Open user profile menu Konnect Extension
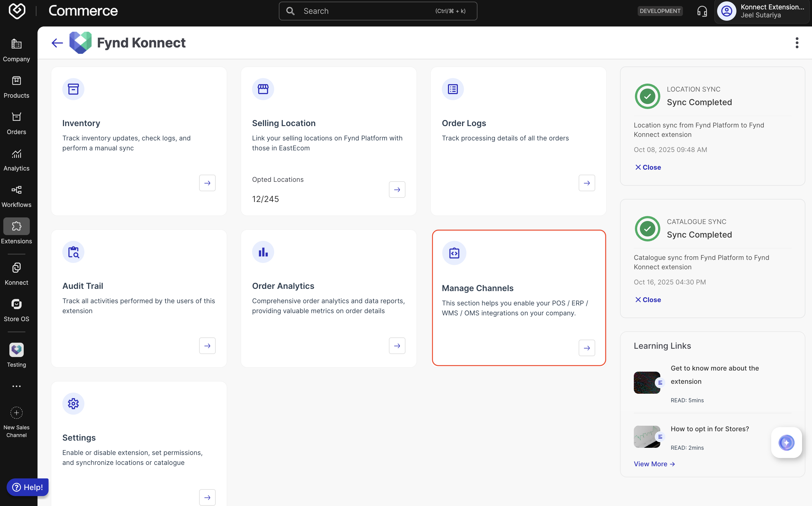The height and width of the screenshot is (506, 812). (x=762, y=11)
